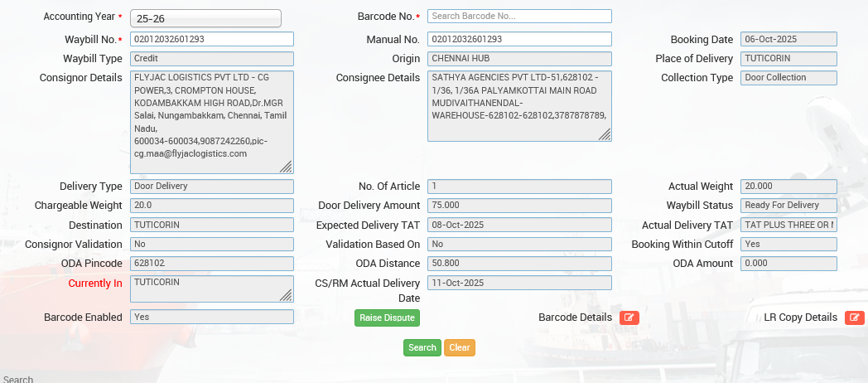Click the CS/RM Actual Delivery Date field
868x383 pixels.
point(519,283)
